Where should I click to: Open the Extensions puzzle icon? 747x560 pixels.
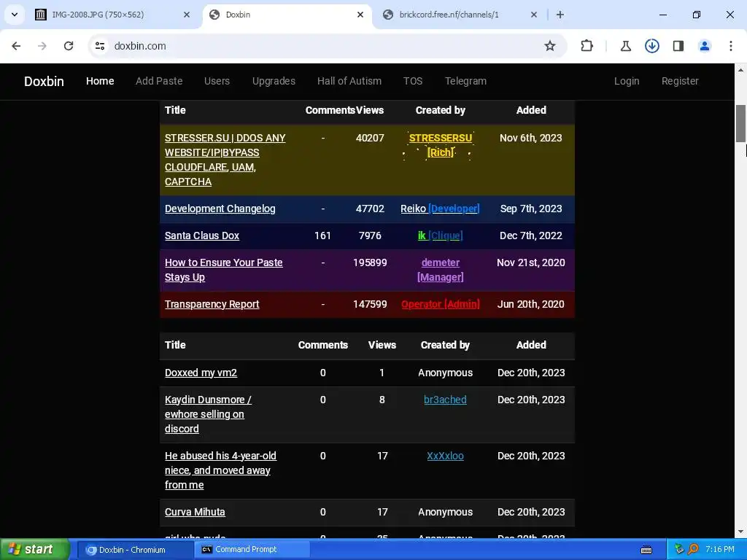[x=587, y=46]
